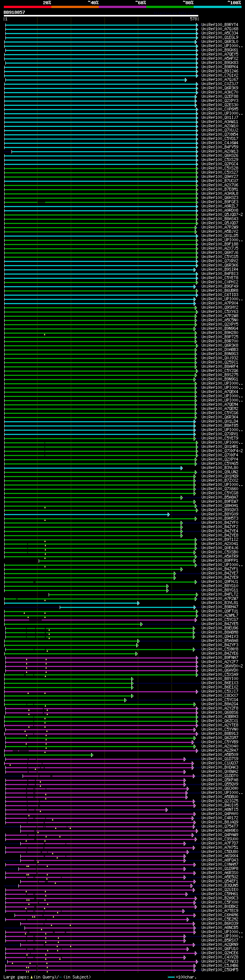Select label UniRef100_Q7XKF4-2
This screenshot has height=980, width=245.
click(222, 451)
